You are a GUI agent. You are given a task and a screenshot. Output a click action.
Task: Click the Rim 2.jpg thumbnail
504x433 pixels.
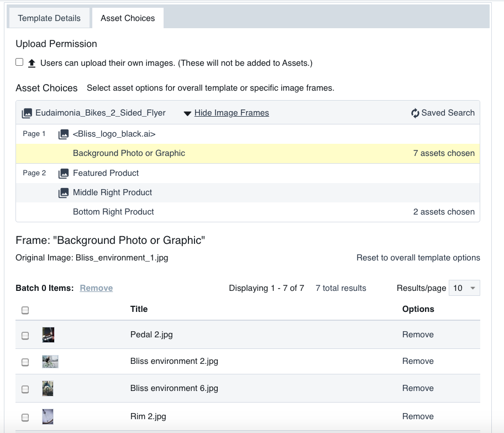click(x=48, y=416)
